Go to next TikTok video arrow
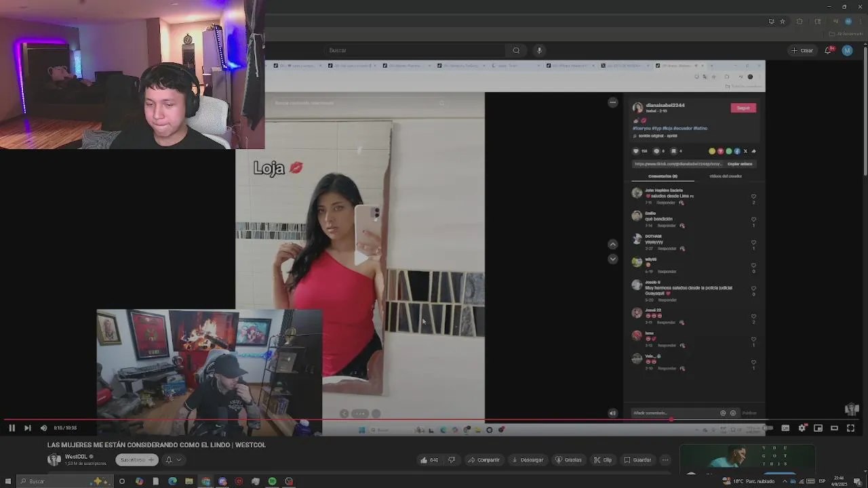Viewport: 868px width, 488px height. (612, 259)
